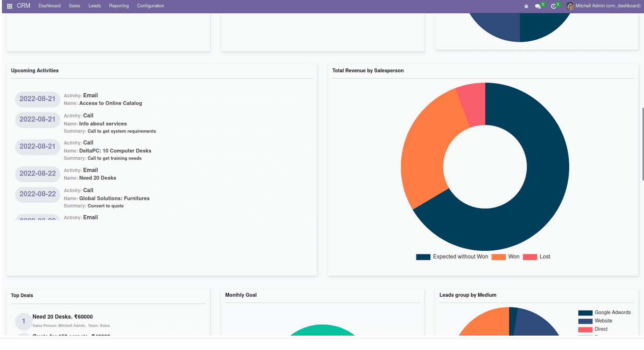The image size is (644, 350).
Task: Click Call to get system requirements summary
Action: pos(122,131)
